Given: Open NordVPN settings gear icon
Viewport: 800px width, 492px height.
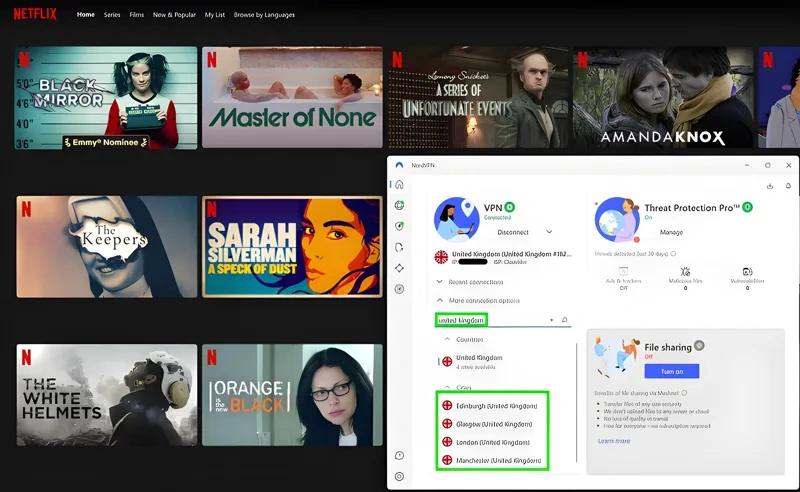Looking at the screenshot, I should coord(399,476).
